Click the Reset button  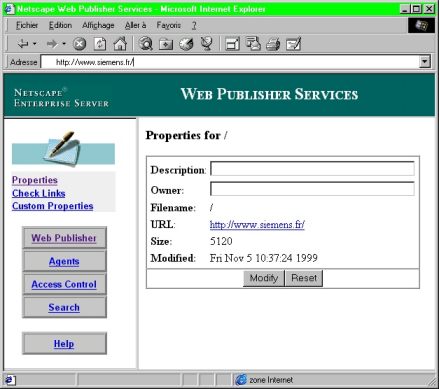304,278
